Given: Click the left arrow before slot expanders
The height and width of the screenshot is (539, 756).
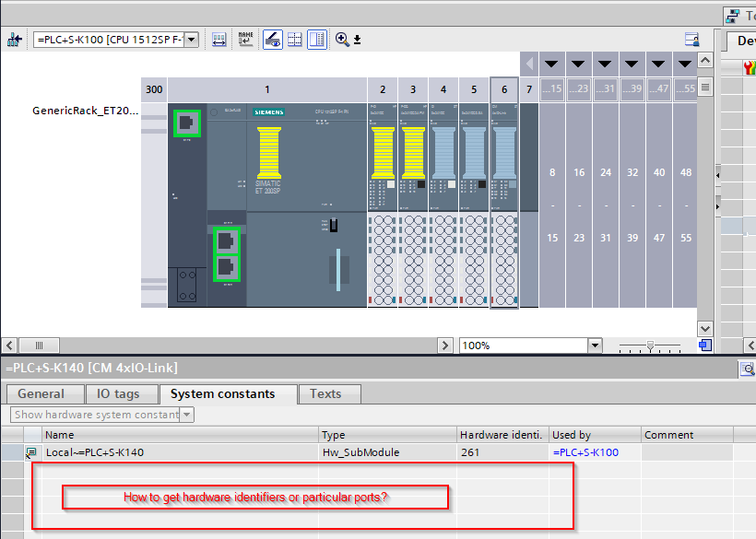Looking at the screenshot, I should [x=529, y=64].
